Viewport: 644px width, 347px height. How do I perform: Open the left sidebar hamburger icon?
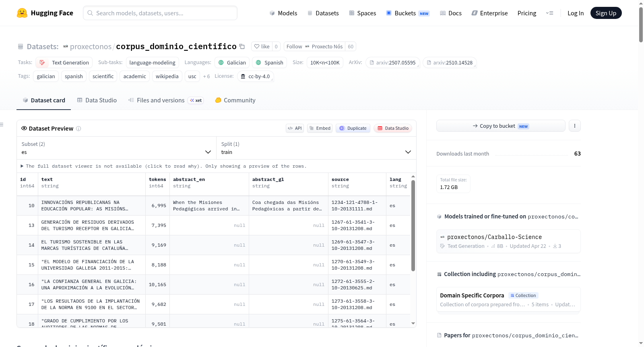coord(2,125)
